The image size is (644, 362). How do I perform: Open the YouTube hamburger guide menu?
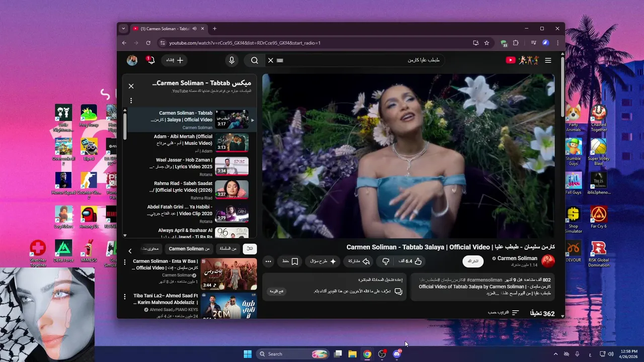pyautogui.click(x=548, y=60)
